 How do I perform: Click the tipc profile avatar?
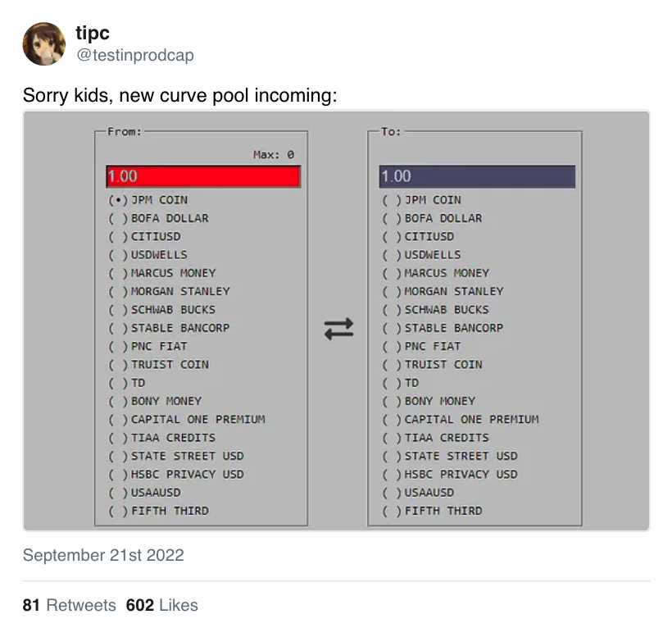[43, 43]
